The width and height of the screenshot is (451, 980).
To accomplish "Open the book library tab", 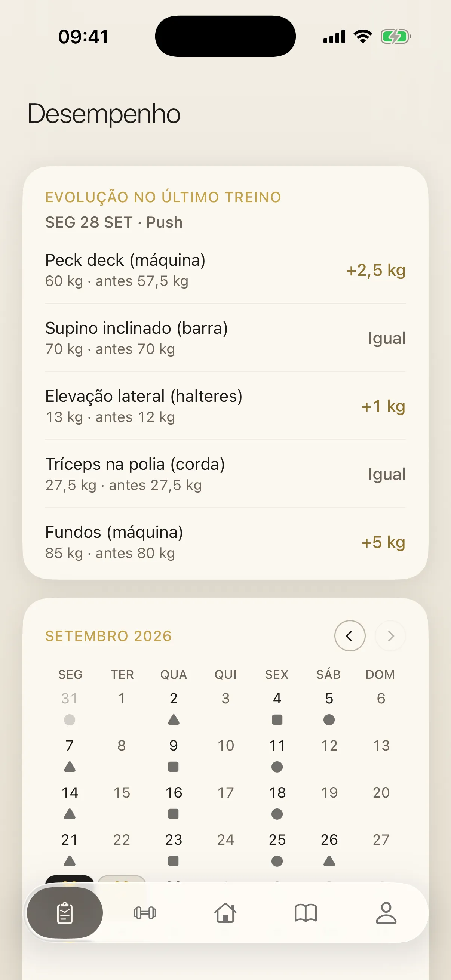I will 306,913.
